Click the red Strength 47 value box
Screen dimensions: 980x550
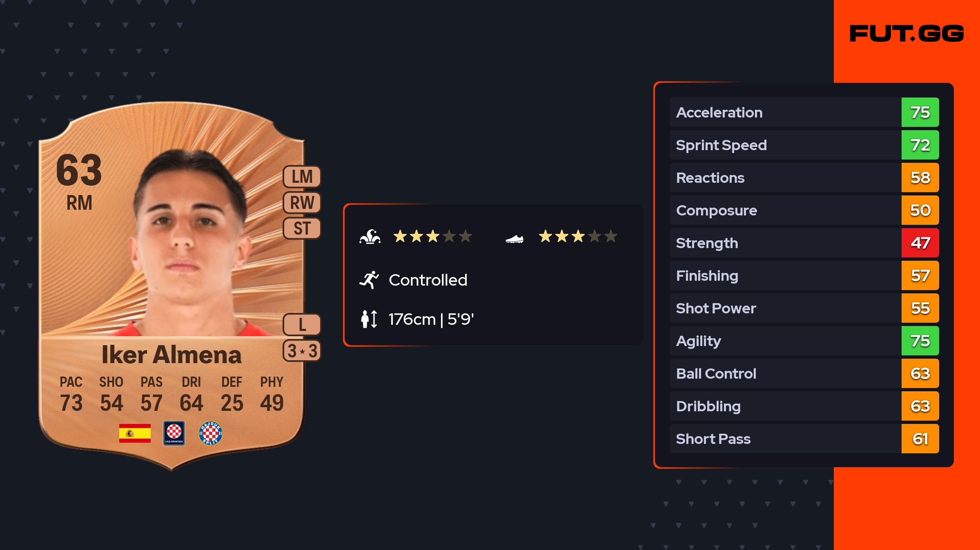point(920,243)
